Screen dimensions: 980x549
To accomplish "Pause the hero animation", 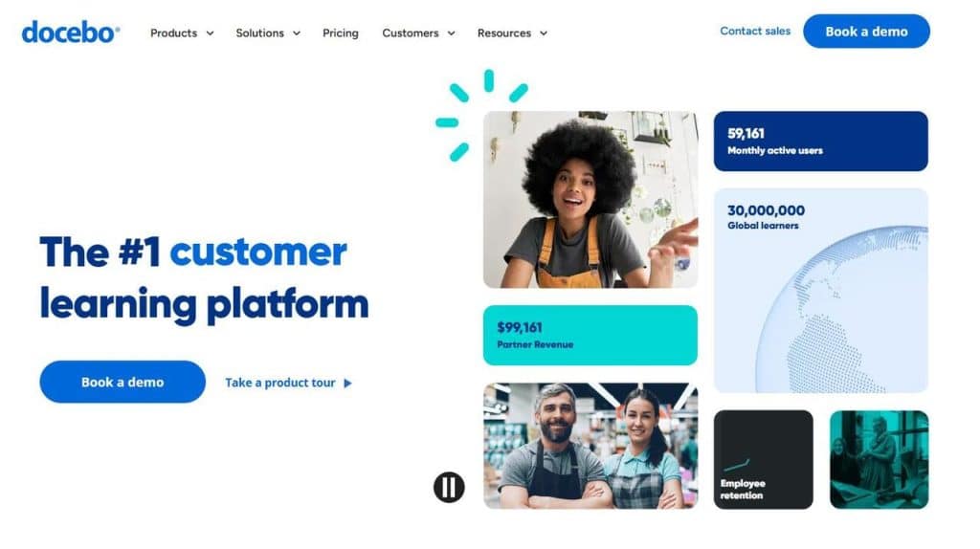I will point(449,487).
